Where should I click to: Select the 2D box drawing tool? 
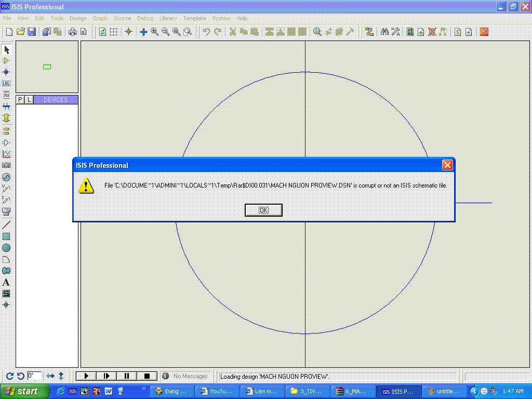pyautogui.click(x=6, y=236)
